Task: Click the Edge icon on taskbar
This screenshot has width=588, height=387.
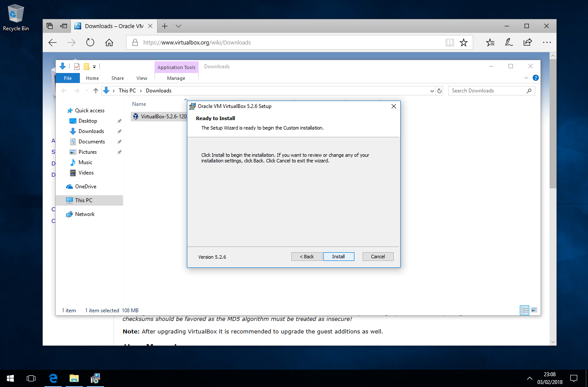Action: pos(53,378)
